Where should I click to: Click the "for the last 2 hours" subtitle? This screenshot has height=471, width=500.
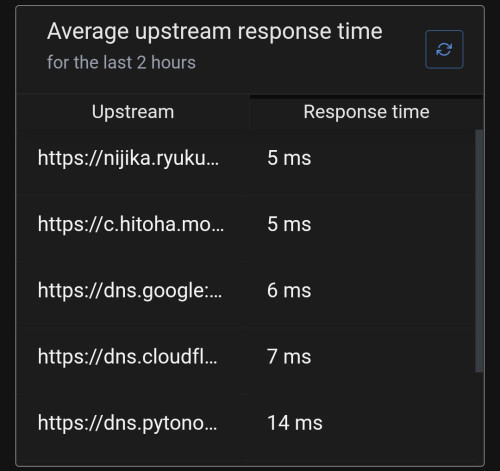click(121, 63)
